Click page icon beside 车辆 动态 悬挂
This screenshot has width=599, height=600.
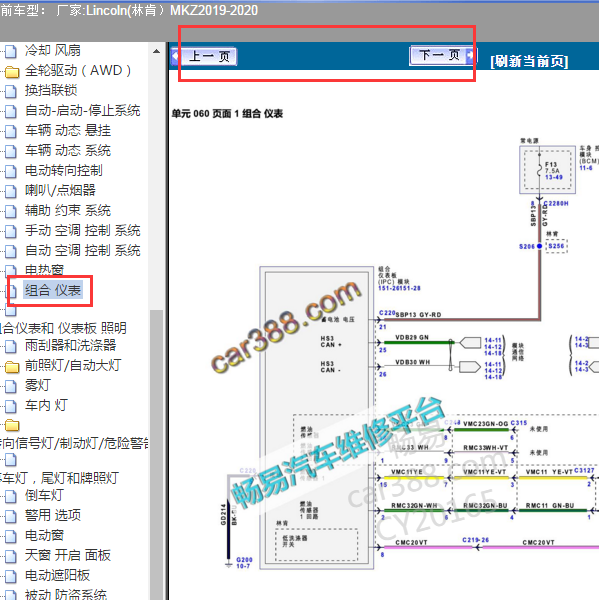(x=11, y=131)
